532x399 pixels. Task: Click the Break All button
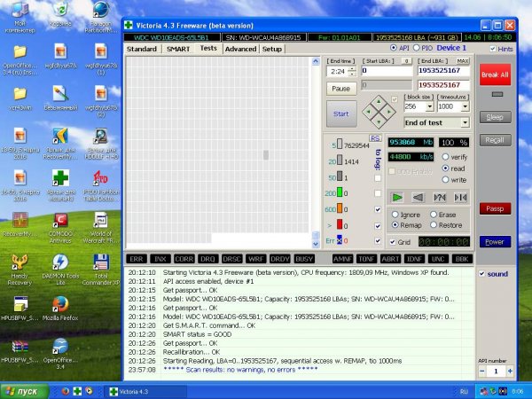495,74
